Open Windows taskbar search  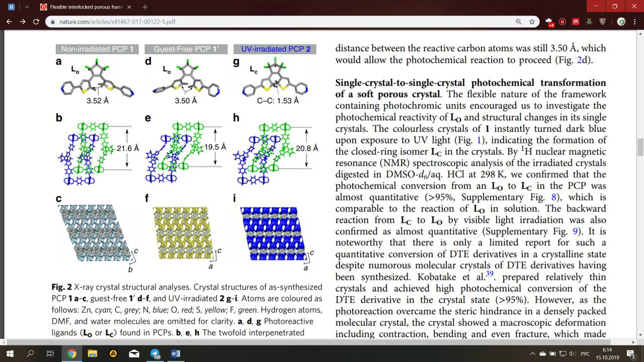30,353
